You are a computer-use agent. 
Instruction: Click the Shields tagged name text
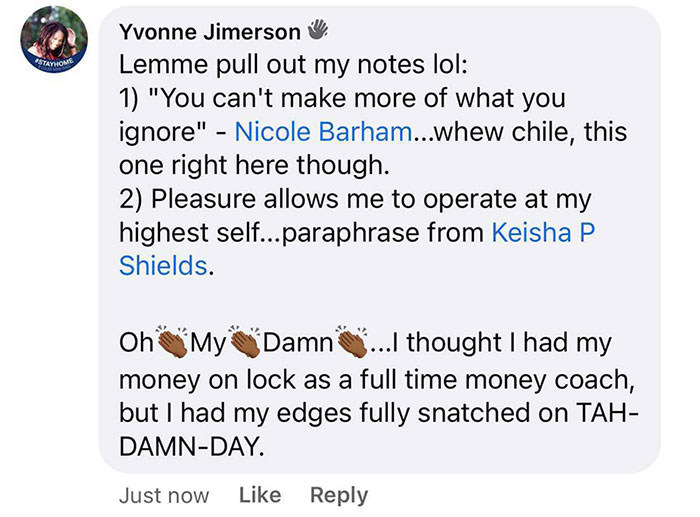[164, 268]
